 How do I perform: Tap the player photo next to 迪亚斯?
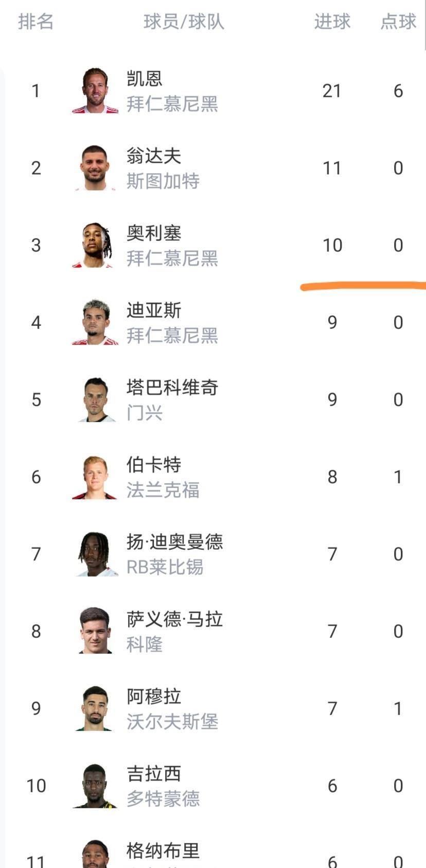[95, 322]
